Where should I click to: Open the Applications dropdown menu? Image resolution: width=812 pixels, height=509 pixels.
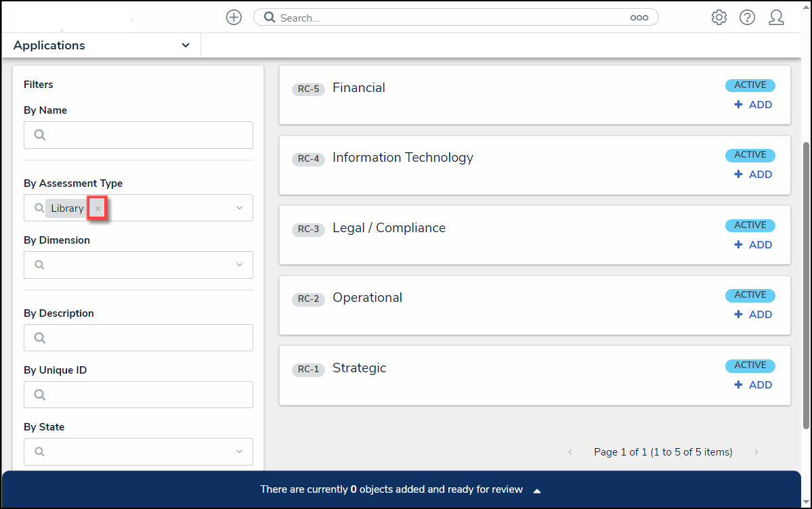102,45
